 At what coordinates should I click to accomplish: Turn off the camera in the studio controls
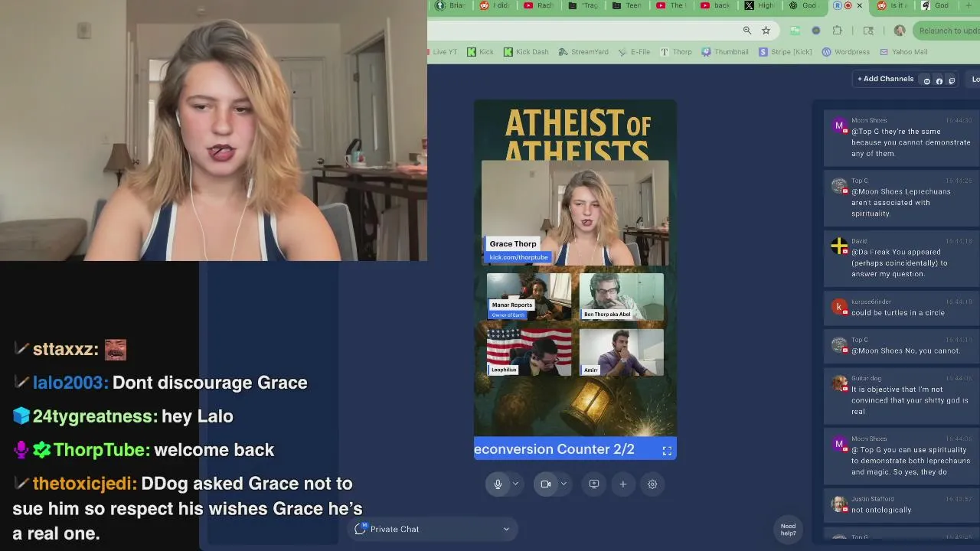tap(546, 484)
